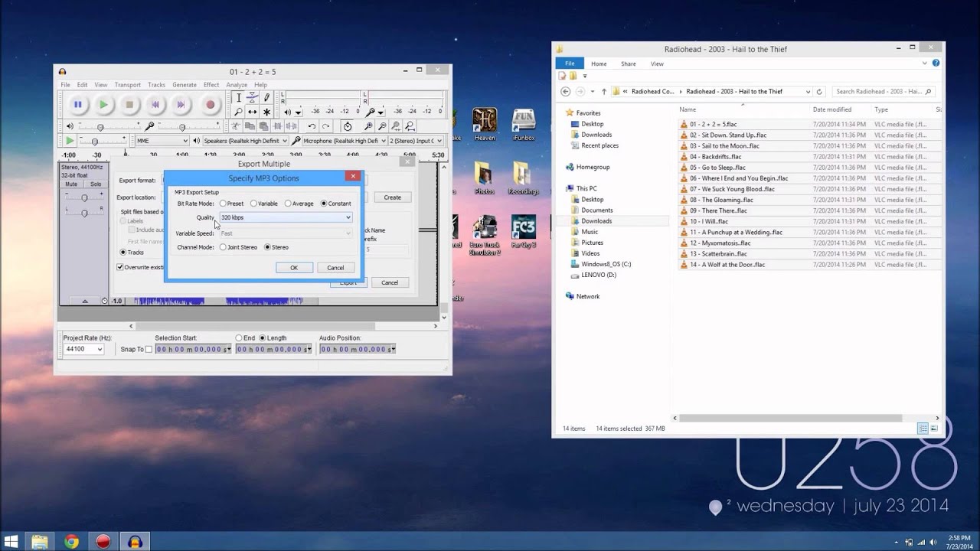The image size is (980, 551).
Task: Click the Skip to End button
Action: pos(181,105)
